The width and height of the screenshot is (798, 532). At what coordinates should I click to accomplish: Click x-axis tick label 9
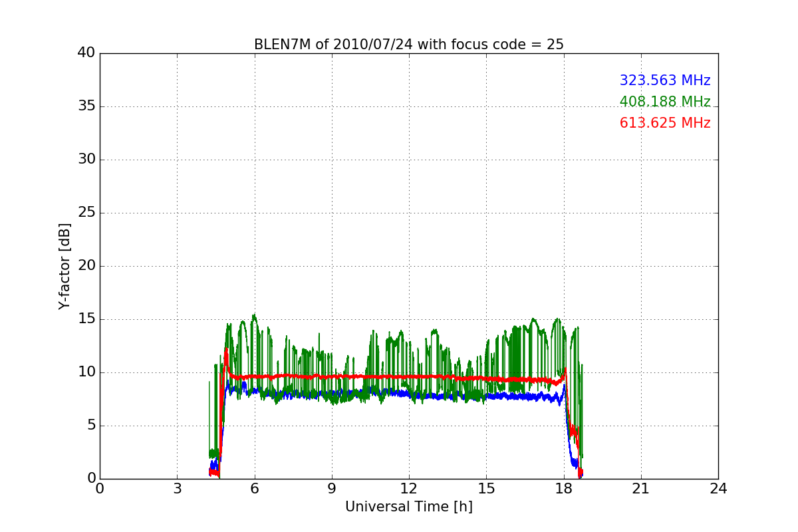click(x=332, y=489)
